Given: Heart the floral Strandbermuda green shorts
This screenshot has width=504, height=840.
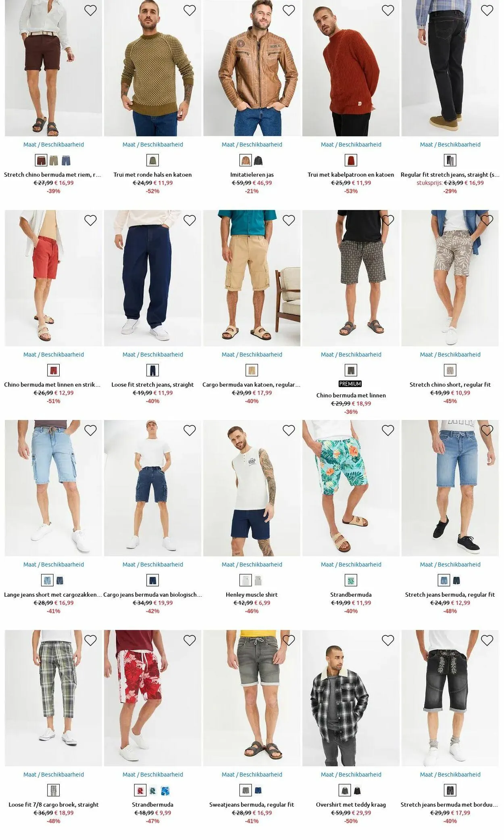Looking at the screenshot, I should [x=388, y=430].
